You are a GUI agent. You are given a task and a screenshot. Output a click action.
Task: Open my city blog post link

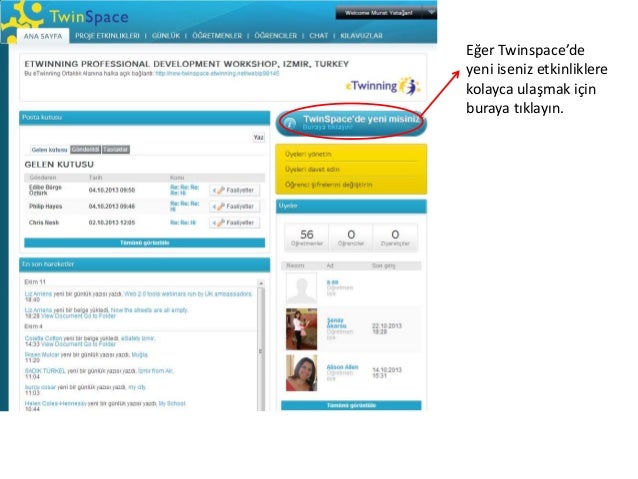tap(137, 387)
